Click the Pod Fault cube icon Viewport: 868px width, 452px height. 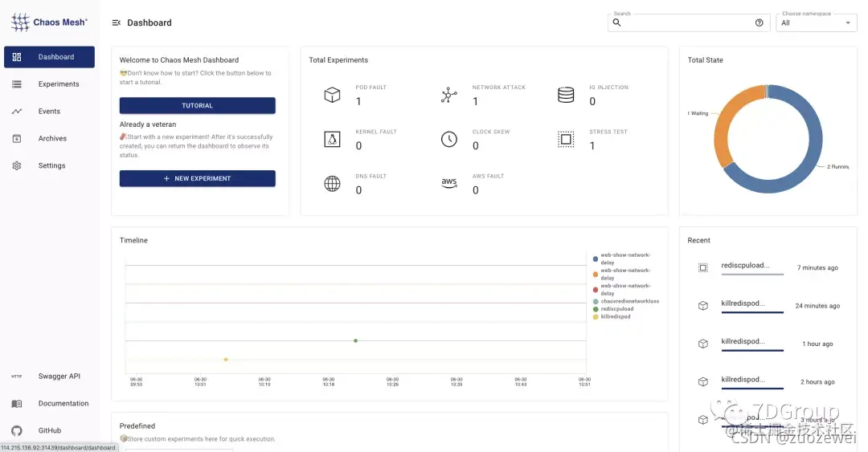[x=332, y=95]
